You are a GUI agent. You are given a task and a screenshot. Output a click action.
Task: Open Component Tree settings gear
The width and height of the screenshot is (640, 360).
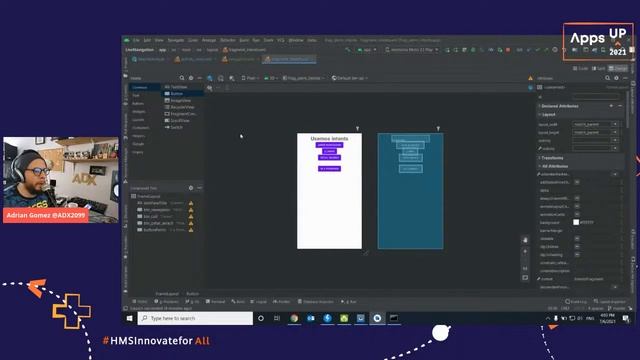(191, 188)
